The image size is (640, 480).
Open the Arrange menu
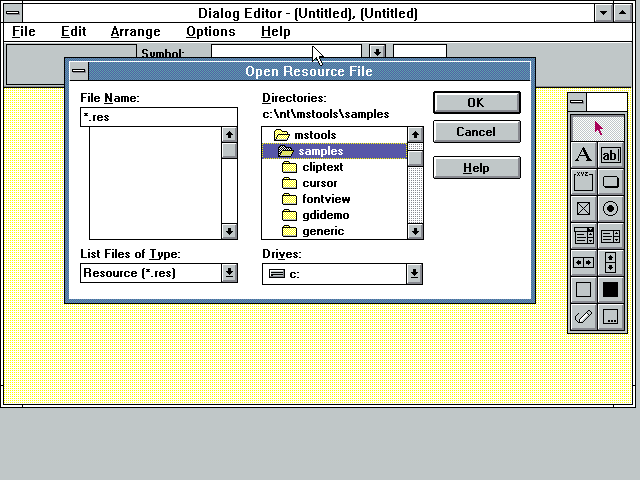pos(136,31)
